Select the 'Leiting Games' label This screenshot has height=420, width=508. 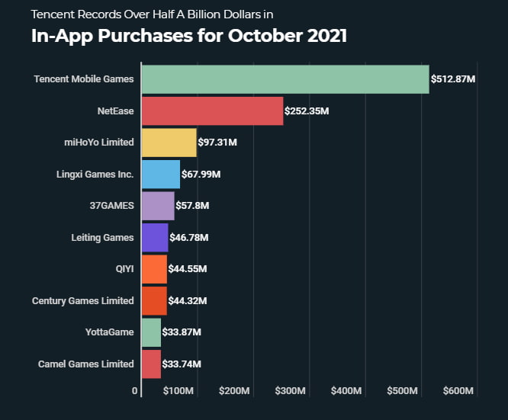[x=102, y=238]
